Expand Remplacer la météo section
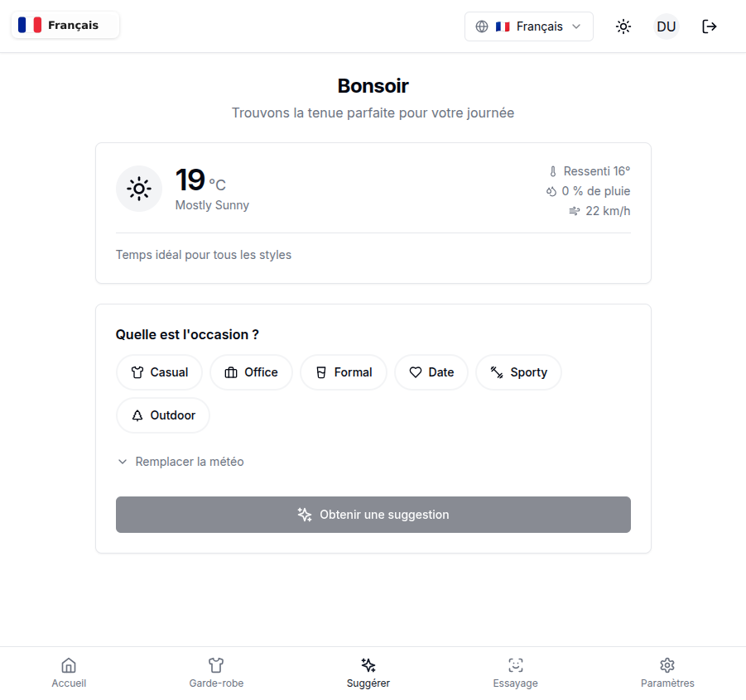Screen dimensions: 746x700 click(190, 462)
